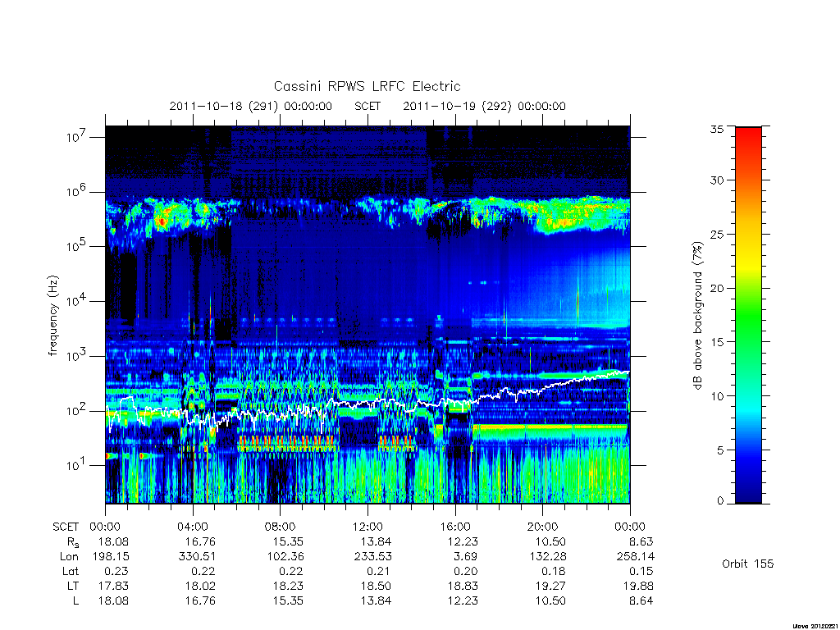Click the frequency (Hz) axis label
The height and width of the screenshot is (630, 840).
53,316
